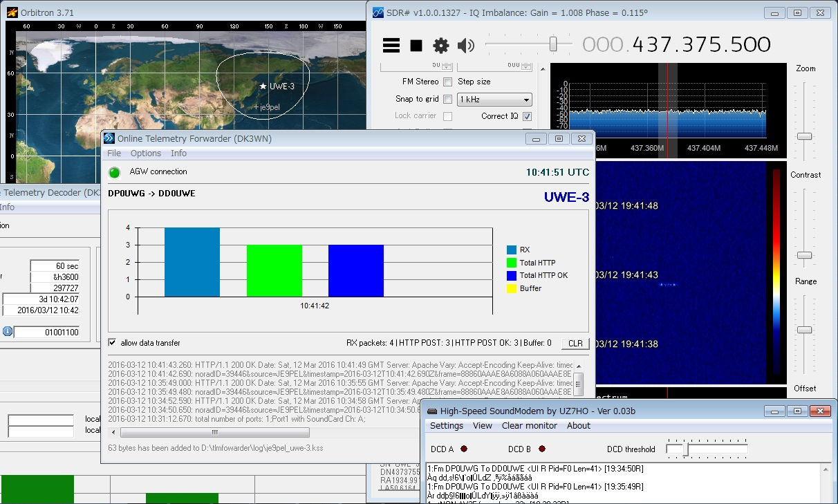This screenshot has height=504, width=838.
Task: Click the SDR# app icon in title bar
Action: [x=378, y=12]
